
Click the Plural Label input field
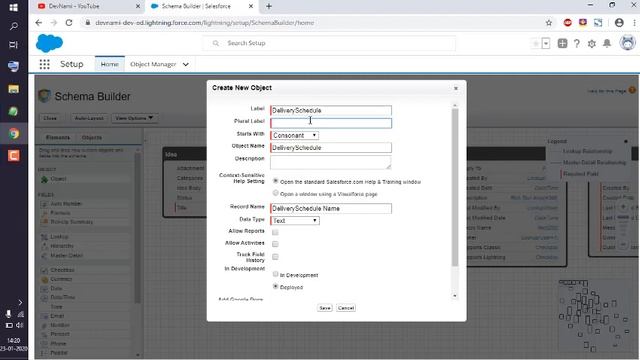tap(331, 123)
